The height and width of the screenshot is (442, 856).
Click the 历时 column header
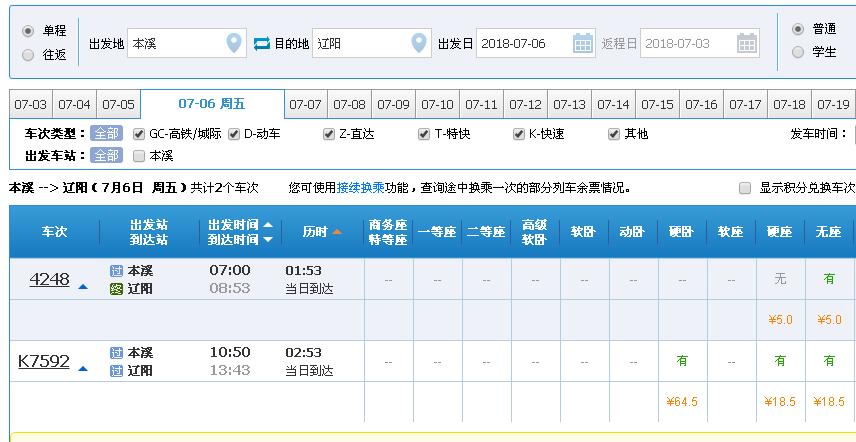(x=315, y=232)
